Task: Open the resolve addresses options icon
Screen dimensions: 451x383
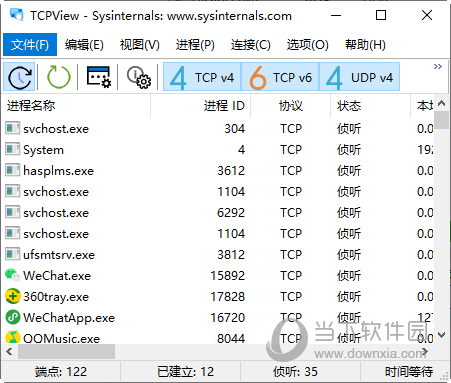Action: click(98, 77)
